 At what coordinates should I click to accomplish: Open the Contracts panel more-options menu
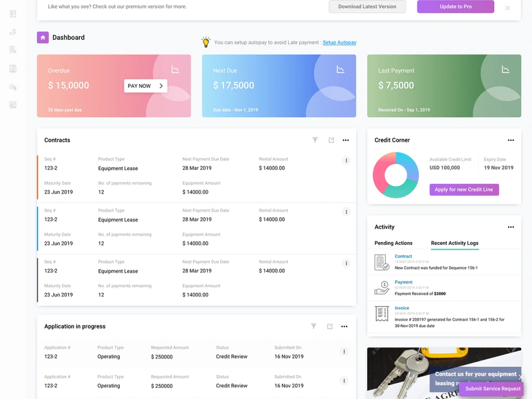point(346,140)
